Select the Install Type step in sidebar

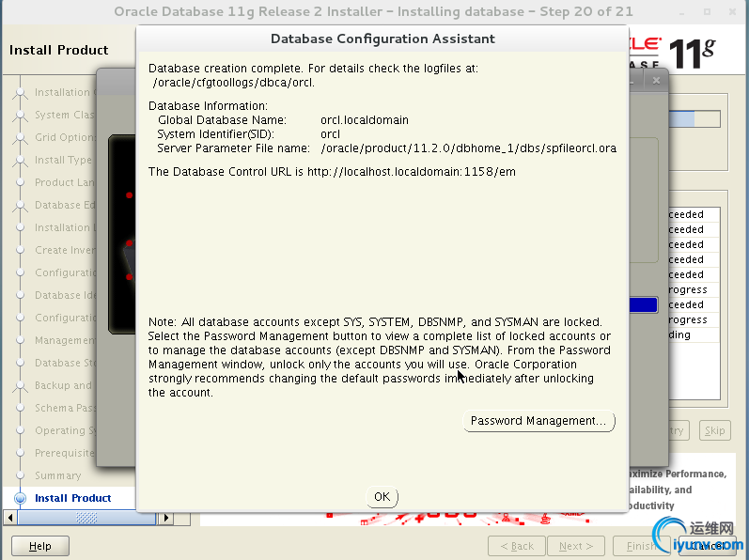(x=63, y=160)
